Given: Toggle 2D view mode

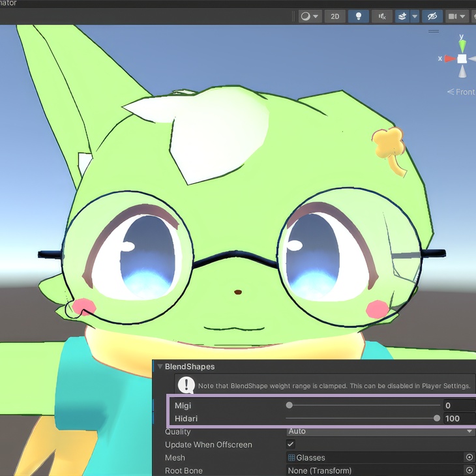Looking at the screenshot, I should pyautogui.click(x=335, y=16).
